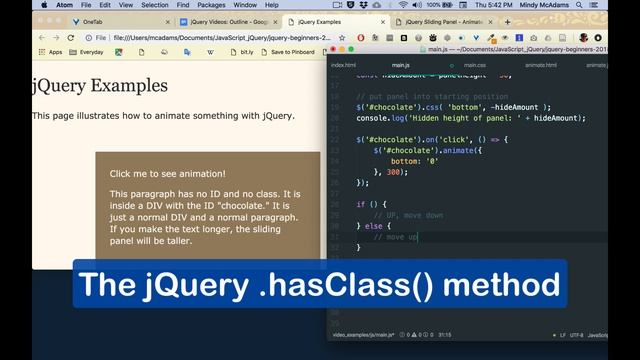Click the volume icon in the menu bar
Image resolution: width=640 pixels, height=360 pixels.
click(417, 5)
